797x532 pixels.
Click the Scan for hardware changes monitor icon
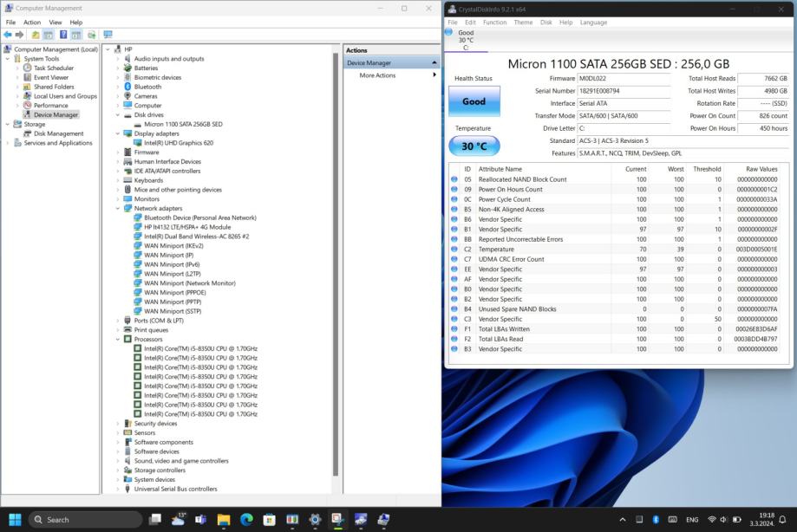(108, 35)
